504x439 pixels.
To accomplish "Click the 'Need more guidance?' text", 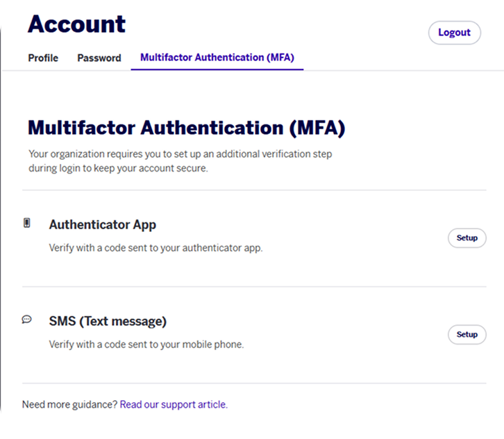I will coord(69,404).
